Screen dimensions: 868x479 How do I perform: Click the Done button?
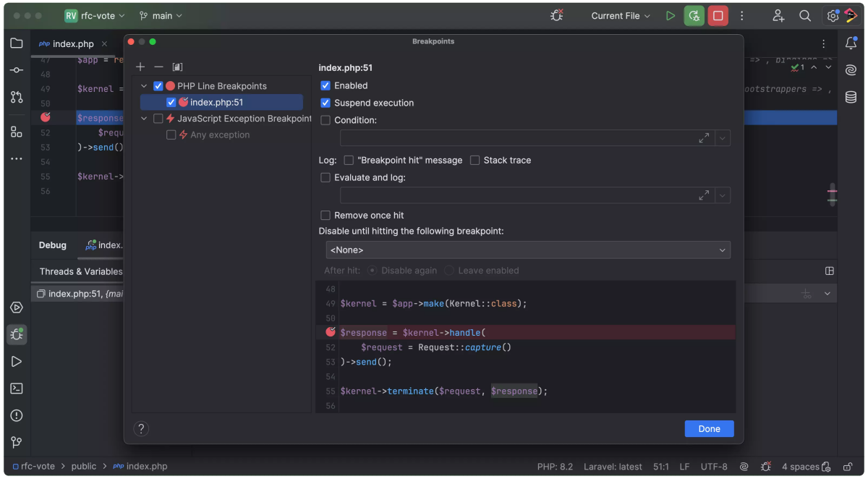click(x=709, y=428)
